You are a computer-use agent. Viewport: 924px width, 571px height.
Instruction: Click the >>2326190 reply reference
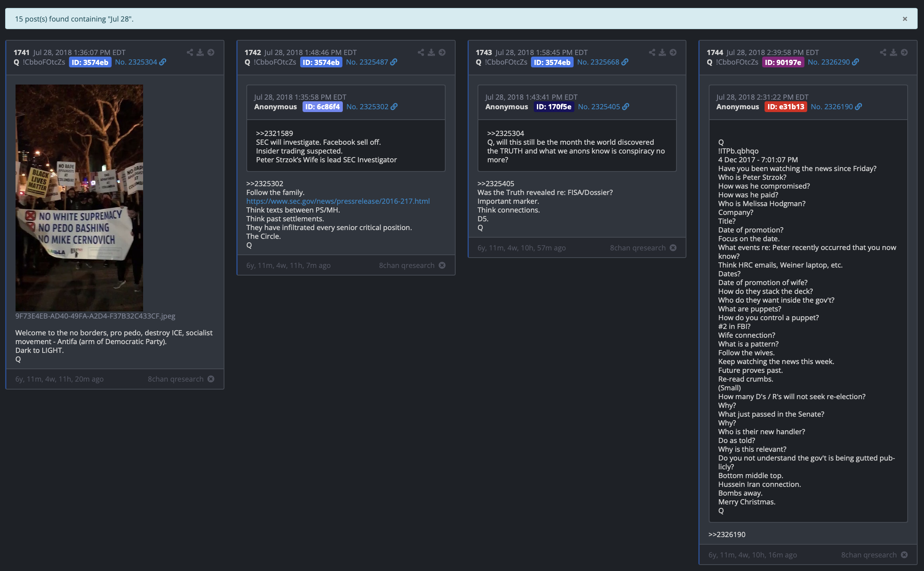(x=727, y=535)
